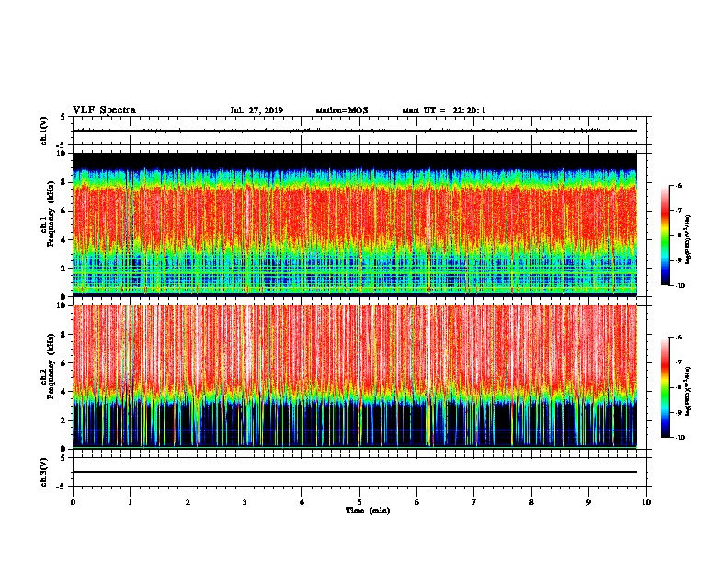Click the "ch.3(V)" axis label
Viewport: 728px width, 563px height.
click(x=43, y=472)
